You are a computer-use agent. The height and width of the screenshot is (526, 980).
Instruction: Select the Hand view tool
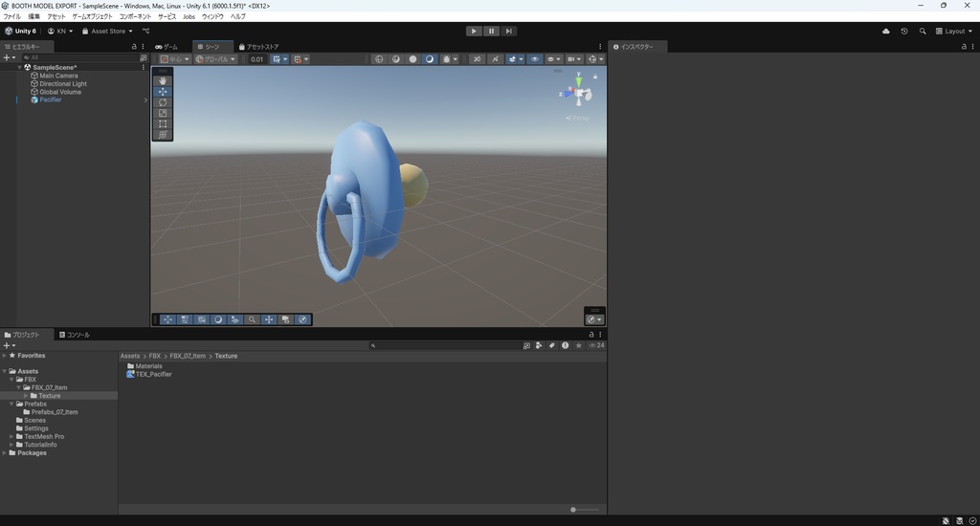coord(163,80)
